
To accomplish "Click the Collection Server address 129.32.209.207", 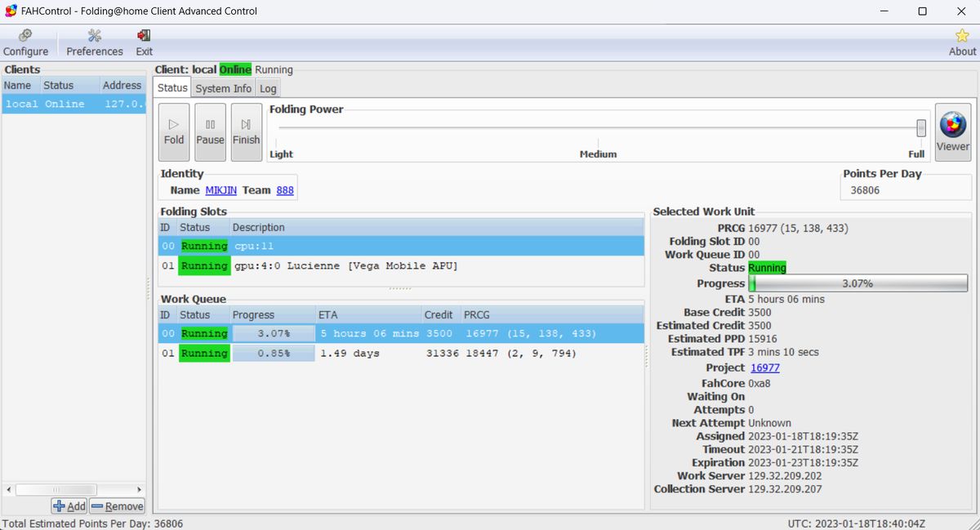I will pos(785,488).
